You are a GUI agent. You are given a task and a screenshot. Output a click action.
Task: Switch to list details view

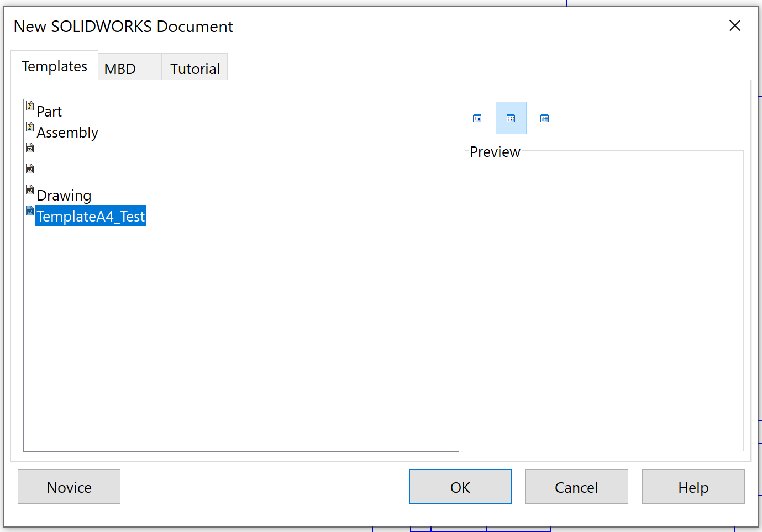(545, 118)
